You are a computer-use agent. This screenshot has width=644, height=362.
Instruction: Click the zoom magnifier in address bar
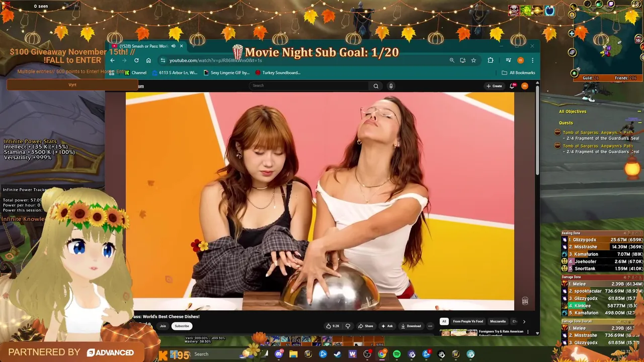click(452, 60)
